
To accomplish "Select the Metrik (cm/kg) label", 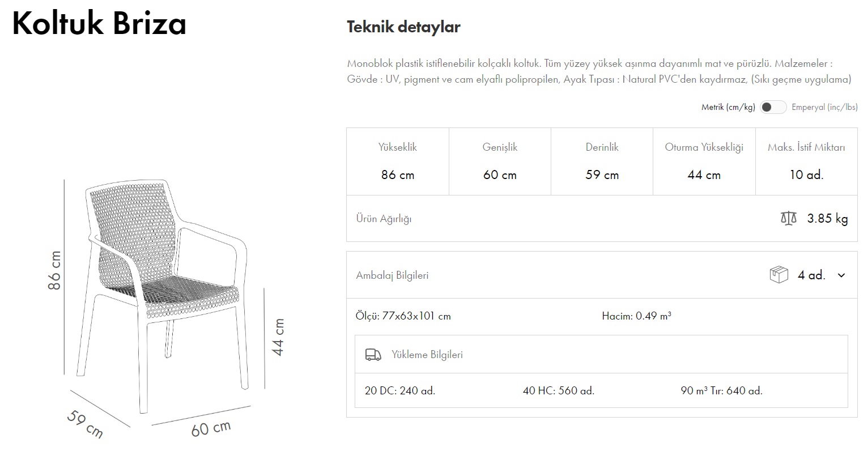I will tap(727, 107).
